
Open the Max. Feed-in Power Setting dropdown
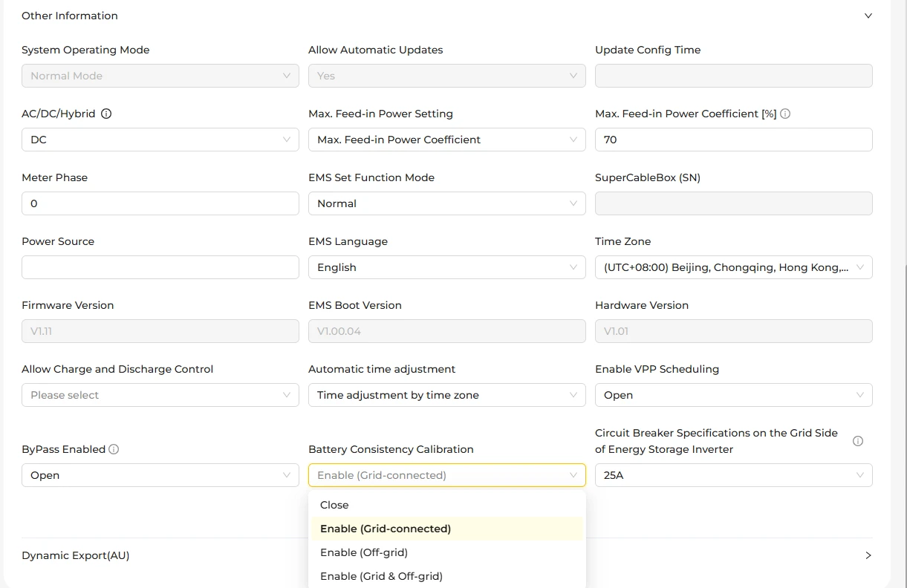pyautogui.click(x=447, y=140)
